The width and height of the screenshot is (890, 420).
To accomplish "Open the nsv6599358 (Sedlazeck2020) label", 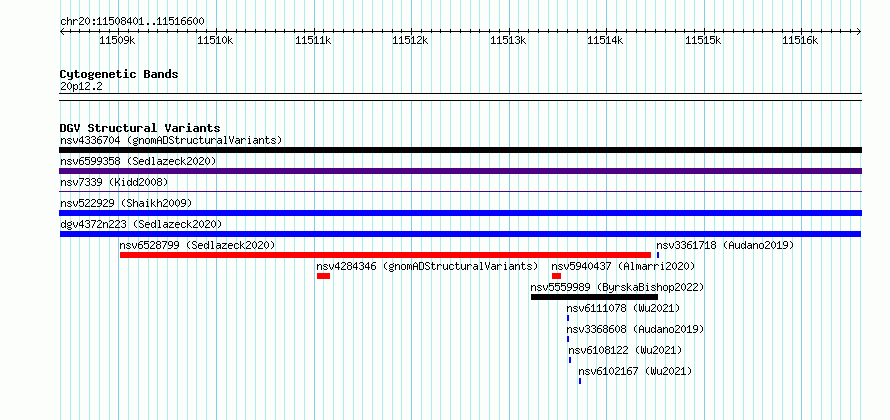I will tap(138, 161).
